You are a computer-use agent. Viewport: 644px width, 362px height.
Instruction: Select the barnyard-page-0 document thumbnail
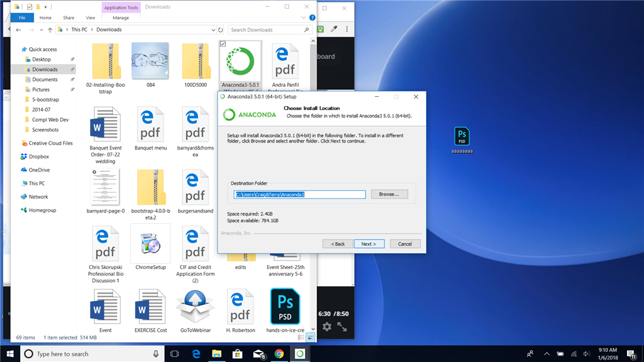106,187
